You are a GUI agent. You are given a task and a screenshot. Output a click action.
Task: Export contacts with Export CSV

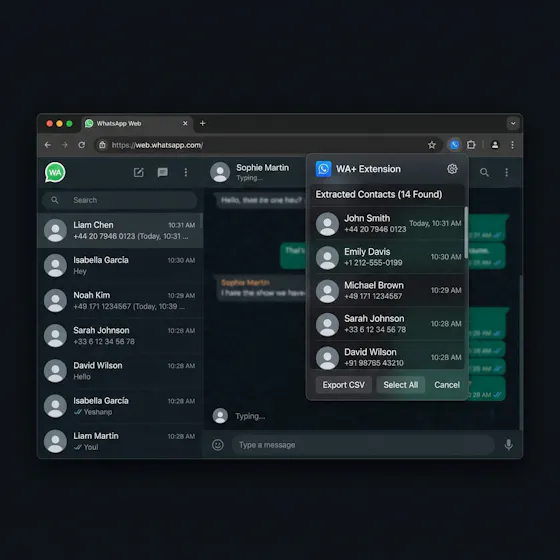click(x=344, y=385)
